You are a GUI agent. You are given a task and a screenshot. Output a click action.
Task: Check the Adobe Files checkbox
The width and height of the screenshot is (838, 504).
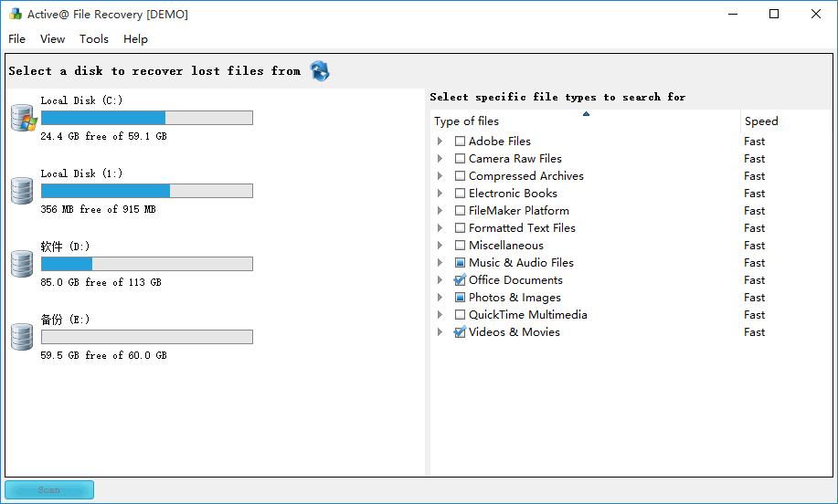pyautogui.click(x=460, y=141)
